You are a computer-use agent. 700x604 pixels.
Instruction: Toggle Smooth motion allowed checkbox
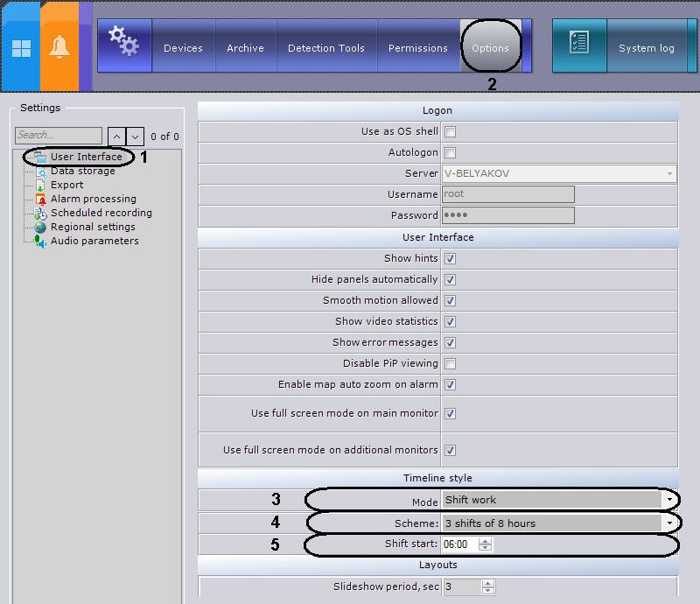[450, 300]
